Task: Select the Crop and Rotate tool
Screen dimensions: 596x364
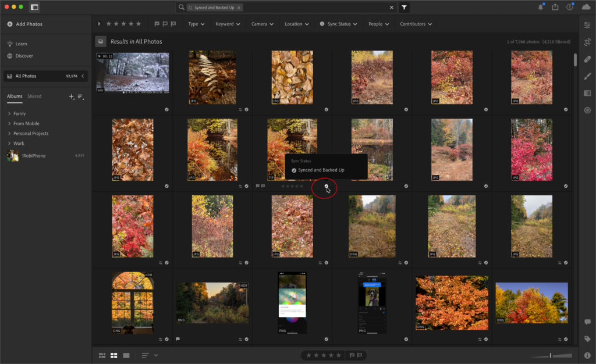Action: (587, 42)
